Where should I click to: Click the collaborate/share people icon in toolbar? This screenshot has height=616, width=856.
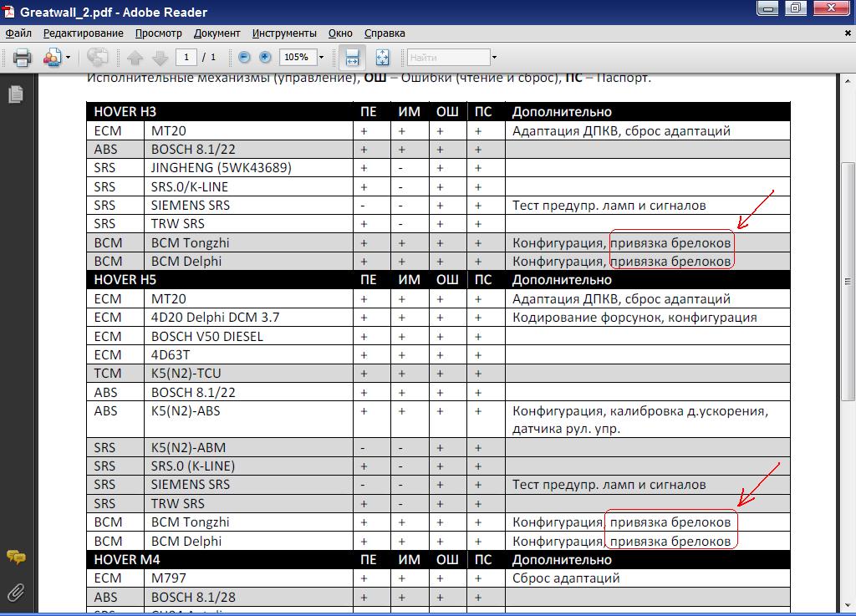(53, 58)
